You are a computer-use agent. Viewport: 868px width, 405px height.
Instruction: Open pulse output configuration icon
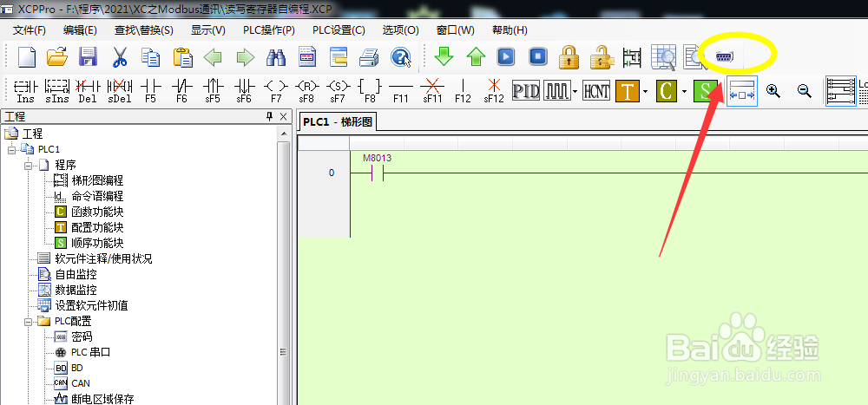pyautogui.click(x=556, y=91)
